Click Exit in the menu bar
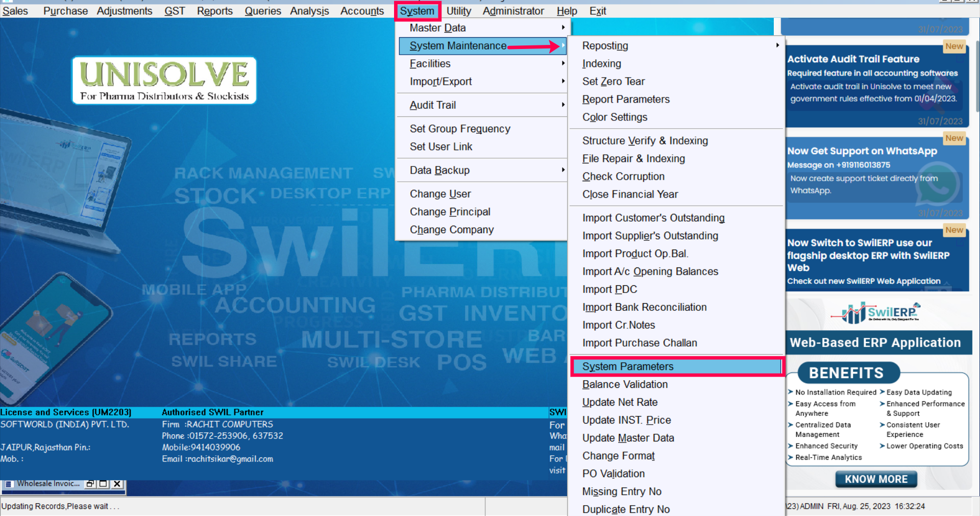The image size is (980, 516). tap(598, 11)
